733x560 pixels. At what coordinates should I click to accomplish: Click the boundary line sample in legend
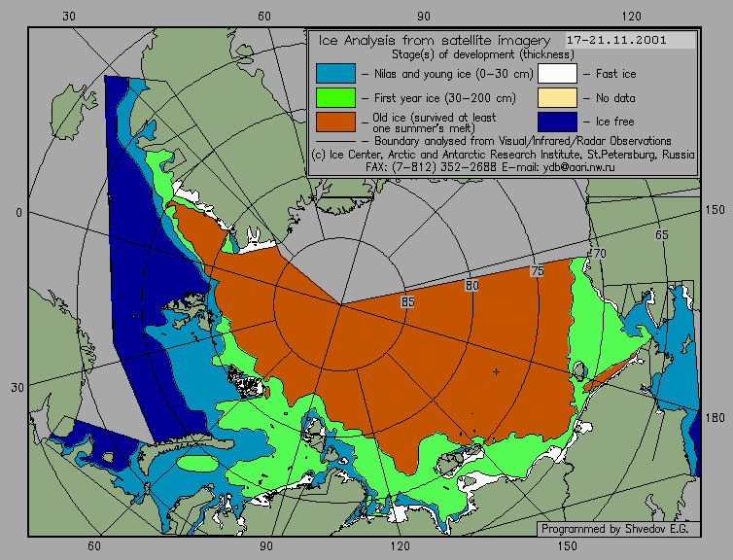tap(335, 141)
